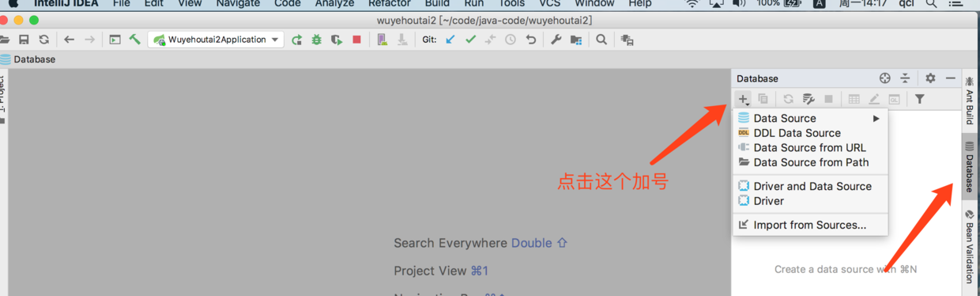Click the plus icon to add data source
This screenshot has height=296, width=980.
[x=744, y=99]
